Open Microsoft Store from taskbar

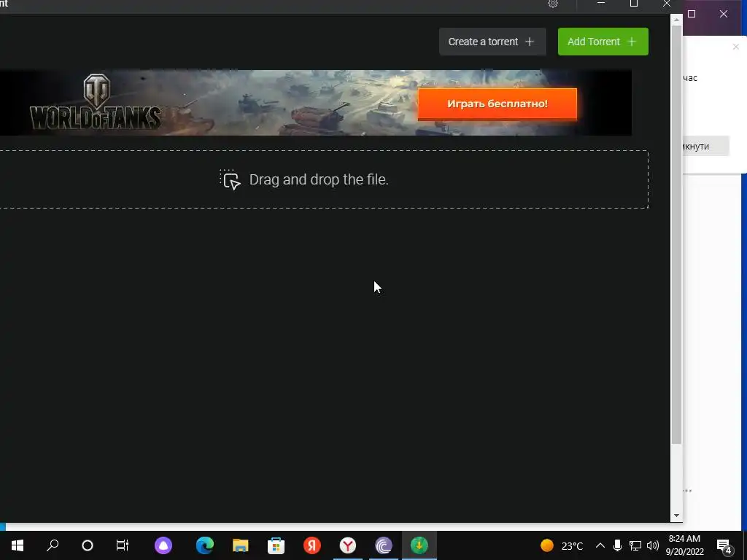(276, 545)
